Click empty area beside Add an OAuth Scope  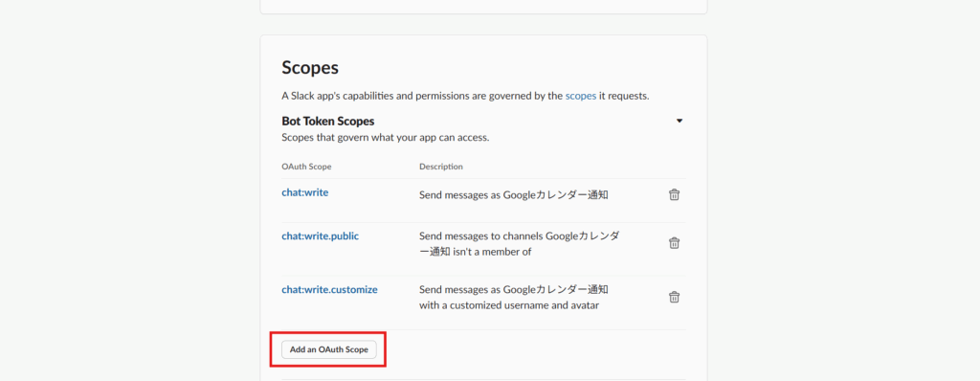pos(531,349)
